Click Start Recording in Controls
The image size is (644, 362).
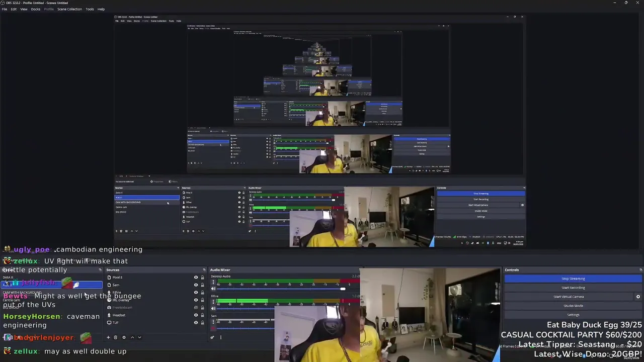[x=573, y=288]
